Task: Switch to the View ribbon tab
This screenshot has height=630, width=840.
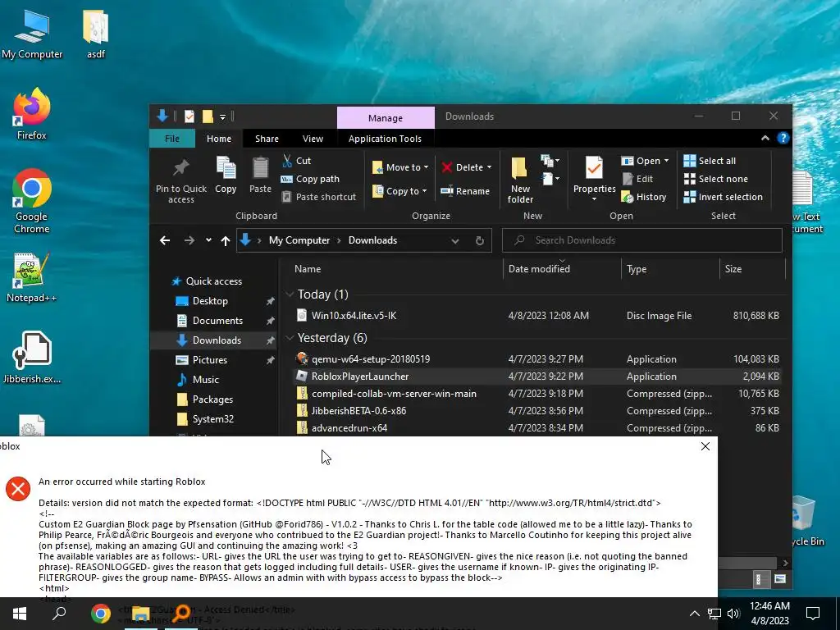Action: [313, 138]
